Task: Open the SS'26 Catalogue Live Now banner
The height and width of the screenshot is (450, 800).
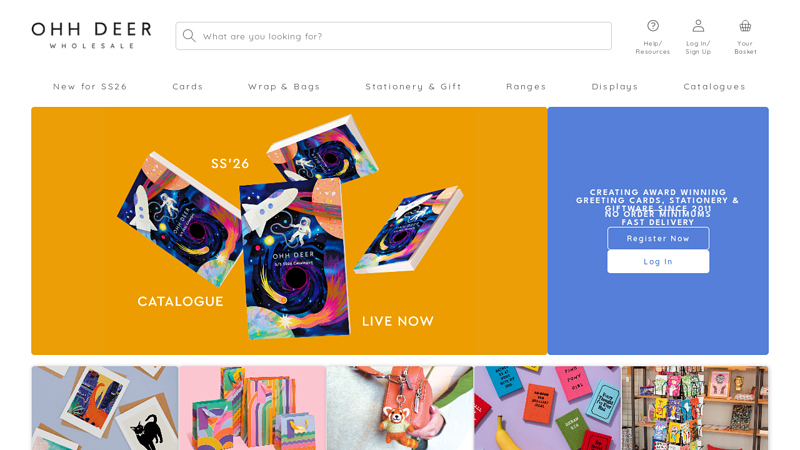Action: 289,231
